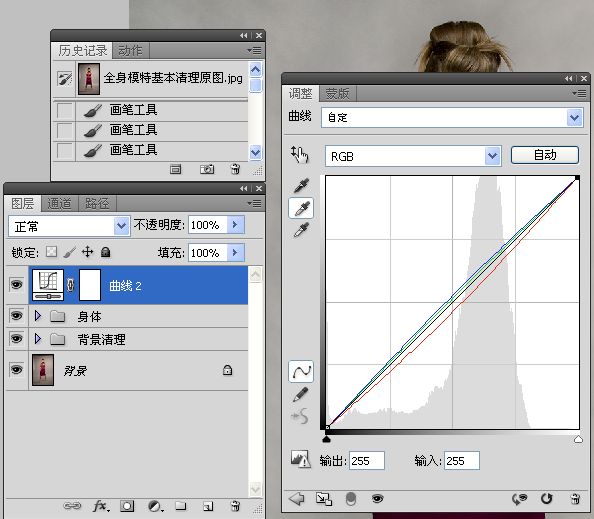594x519 pixels.
Task: Expand the 背景清理 group
Action: pyautogui.click(x=38, y=338)
